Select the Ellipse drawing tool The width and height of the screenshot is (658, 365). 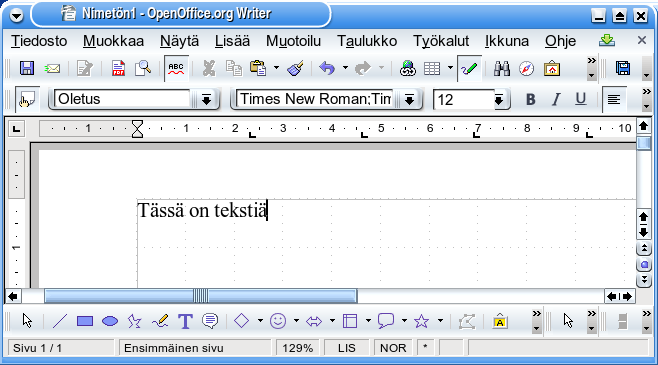(x=110, y=321)
